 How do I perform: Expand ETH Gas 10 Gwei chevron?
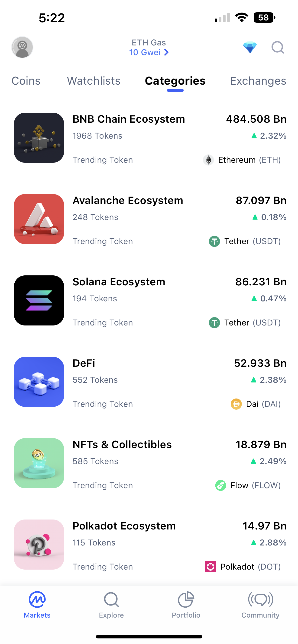tap(166, 52)
